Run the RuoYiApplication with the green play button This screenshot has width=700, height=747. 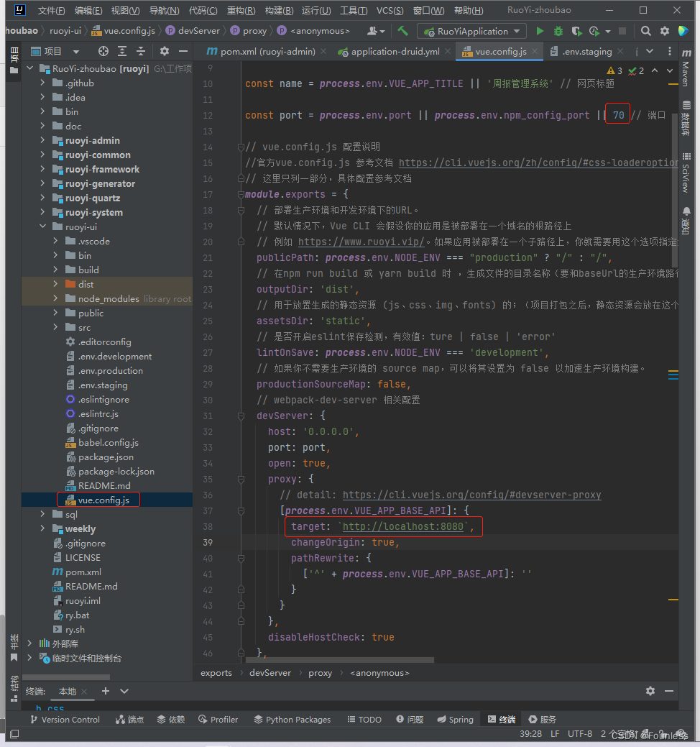point(540,31)
